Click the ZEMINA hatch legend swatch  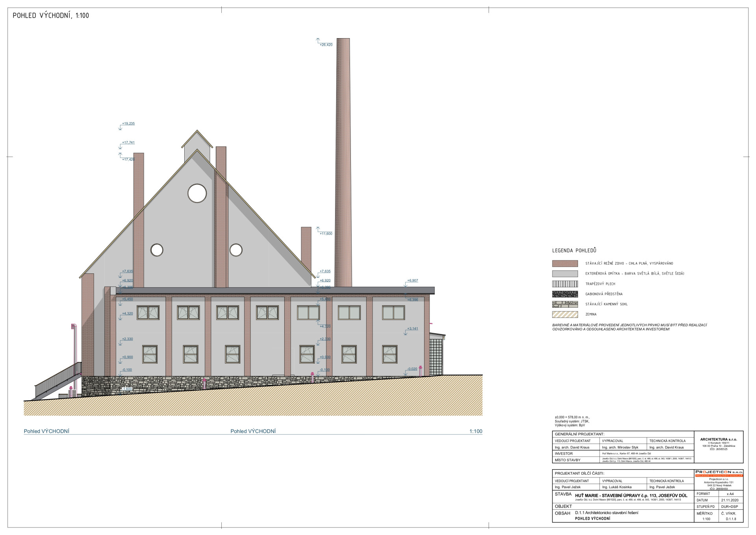pos(565,314)
